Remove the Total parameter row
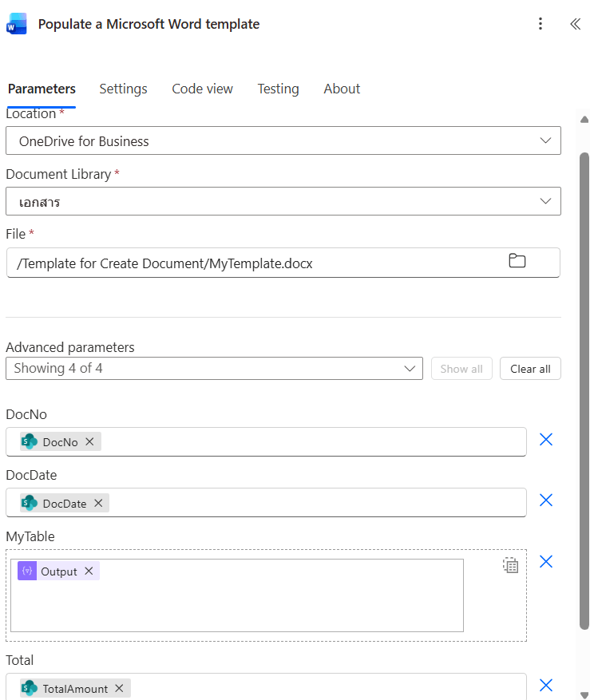This screenshot has height=700, width=590. point(546,685)
